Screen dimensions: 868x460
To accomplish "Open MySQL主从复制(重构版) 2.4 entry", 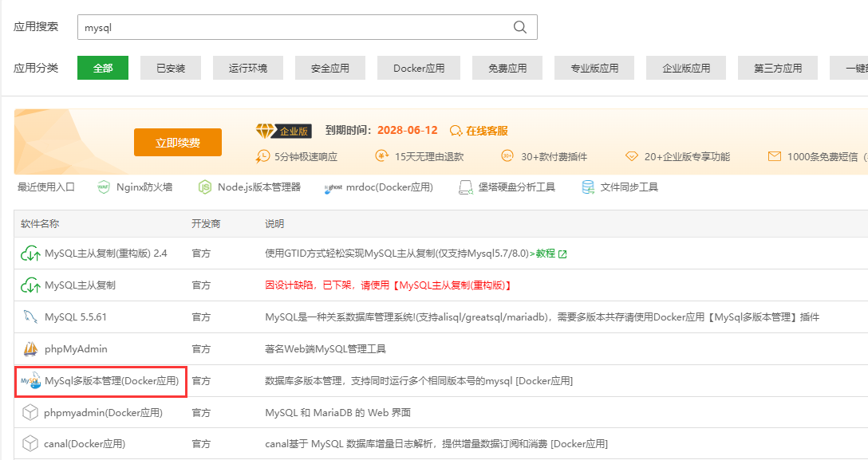I will tap(106, 254).
